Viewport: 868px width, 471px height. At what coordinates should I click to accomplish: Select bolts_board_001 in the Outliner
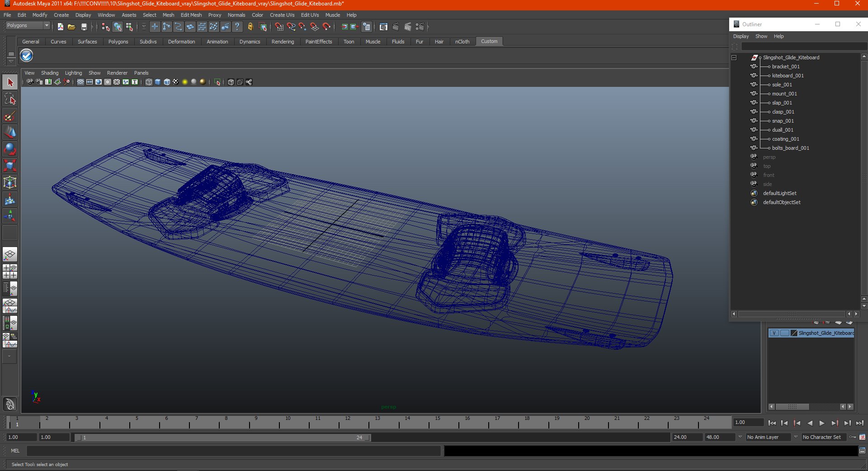point(790,148)
